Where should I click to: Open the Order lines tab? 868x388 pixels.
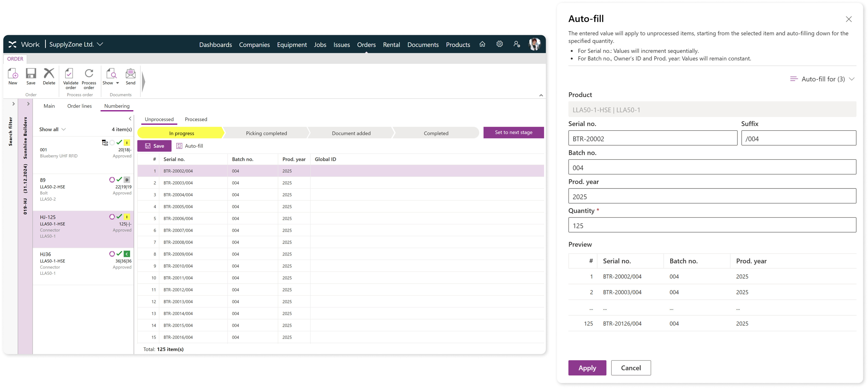pos(79,106)
